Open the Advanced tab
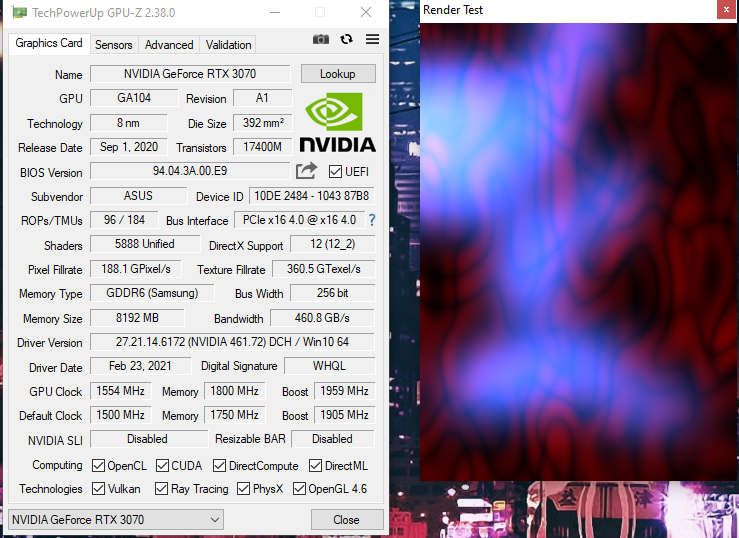The image size is (739, 538). [169, 45]
